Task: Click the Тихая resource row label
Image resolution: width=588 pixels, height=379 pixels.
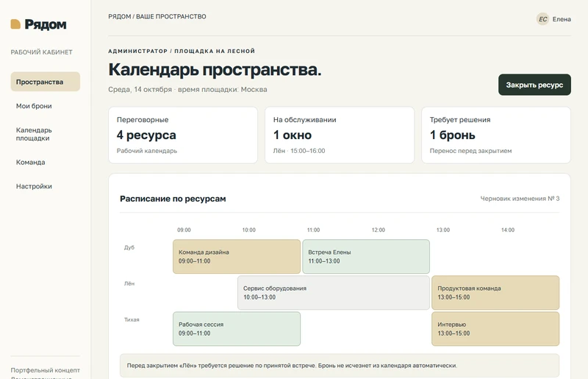Action: pos(132,319)
